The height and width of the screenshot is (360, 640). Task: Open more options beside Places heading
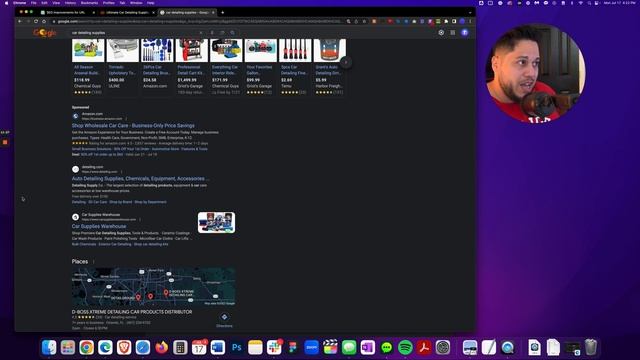[x=93, y=262]
